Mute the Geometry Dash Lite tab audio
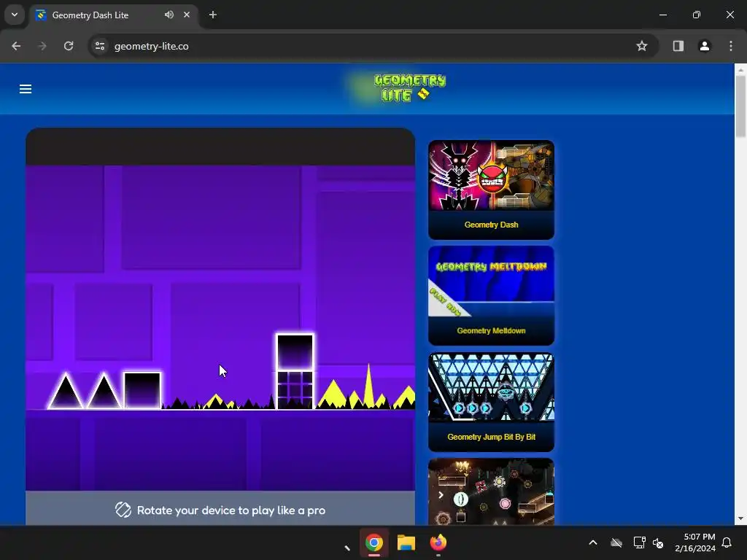Viewport: 747px width, 560px height. [169, 15]
